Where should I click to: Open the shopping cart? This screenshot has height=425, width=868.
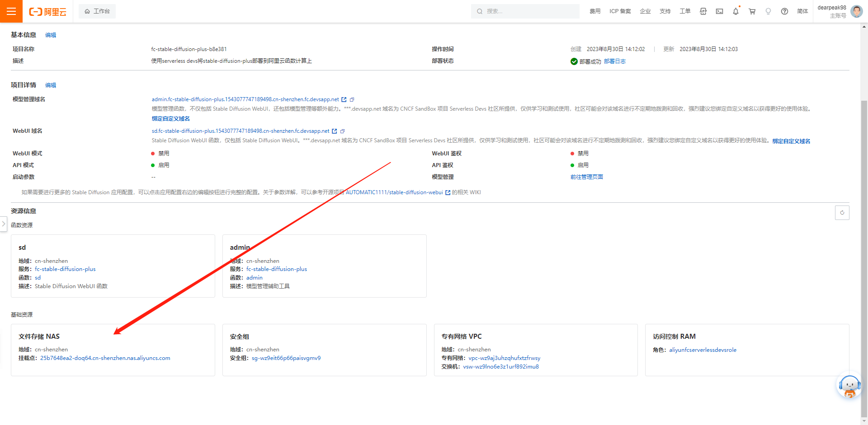pyautogui.click(x=752, y=11)
